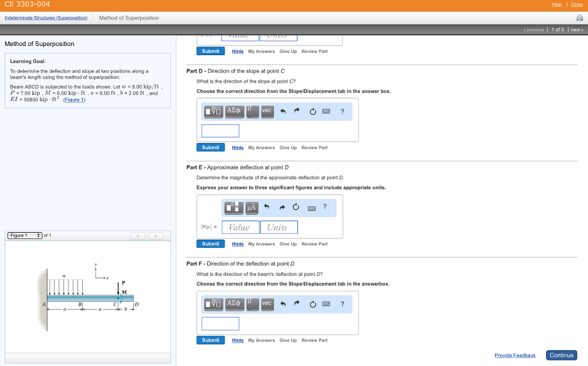Open Greek symbols menu in Part D toolbar
The height and width of the screenshot is (366, 588).
[x=234, y=111]
